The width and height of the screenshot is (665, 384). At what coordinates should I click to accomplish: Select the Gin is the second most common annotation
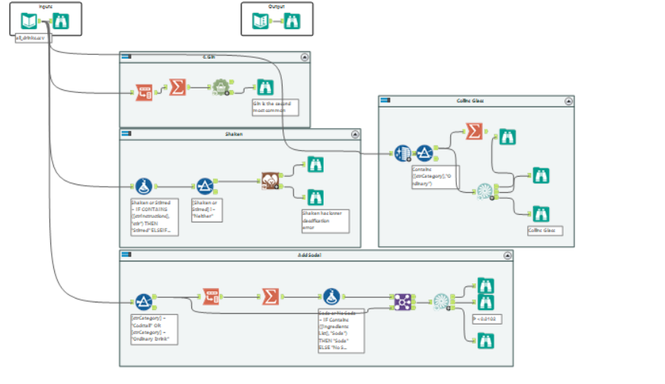[x=275, y=107]
